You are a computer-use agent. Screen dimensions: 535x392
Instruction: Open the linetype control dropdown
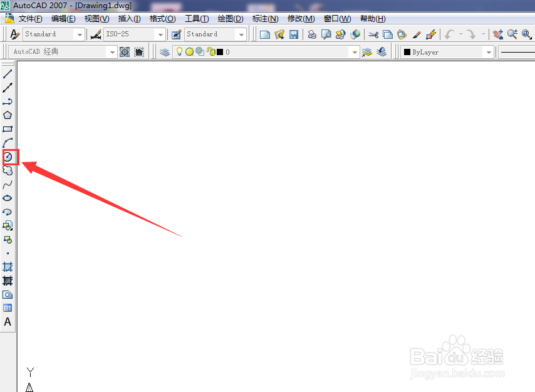(517, 52)
